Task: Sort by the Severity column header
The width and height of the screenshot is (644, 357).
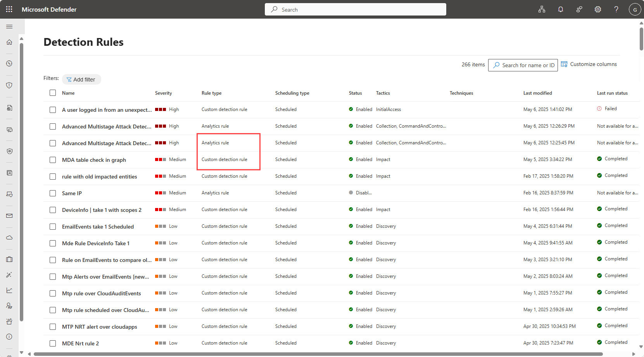Action: pyautogui.click(x=163, y=93)
